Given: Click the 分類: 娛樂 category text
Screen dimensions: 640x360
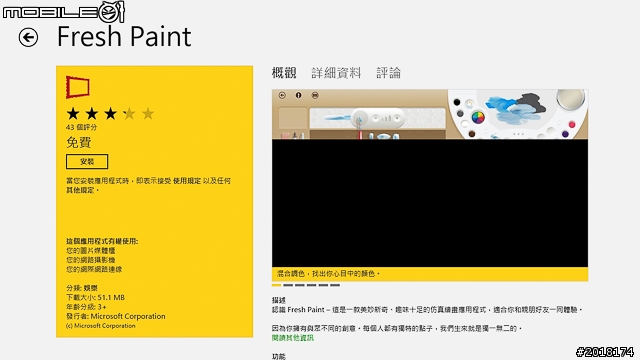Looking at the screenshot, I should [82, 288].
